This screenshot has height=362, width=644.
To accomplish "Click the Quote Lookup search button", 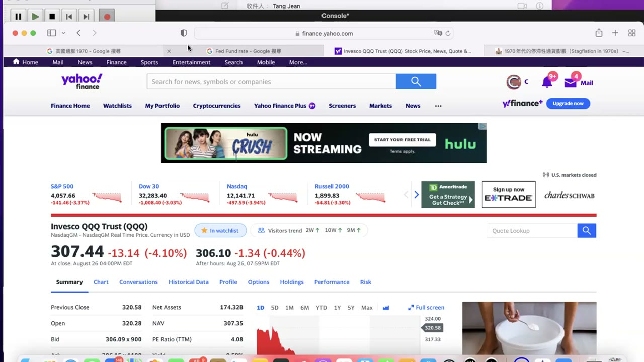I will click(587, 231).
